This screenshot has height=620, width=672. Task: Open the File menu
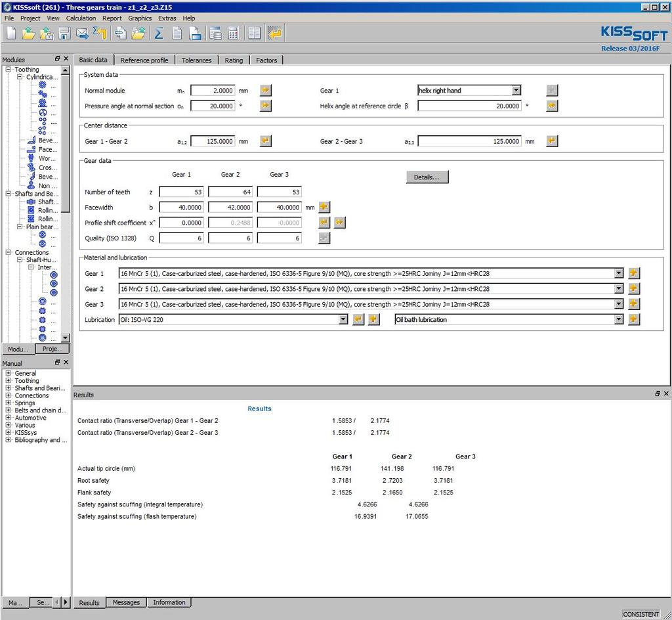9,18
